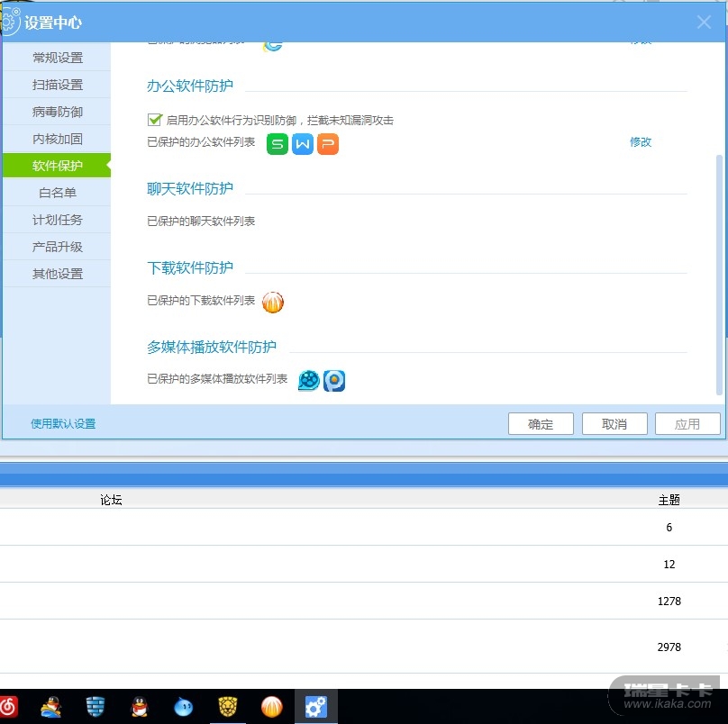The height and width of the screenshot is (724, 728).
Task: Open 病毒防御 settings
Action: pos(57,112)
